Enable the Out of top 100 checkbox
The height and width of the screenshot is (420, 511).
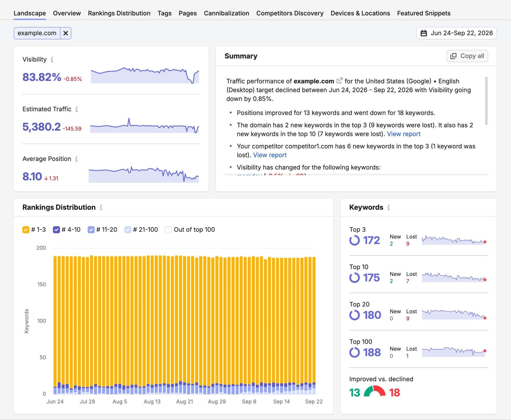coord(168,230)
